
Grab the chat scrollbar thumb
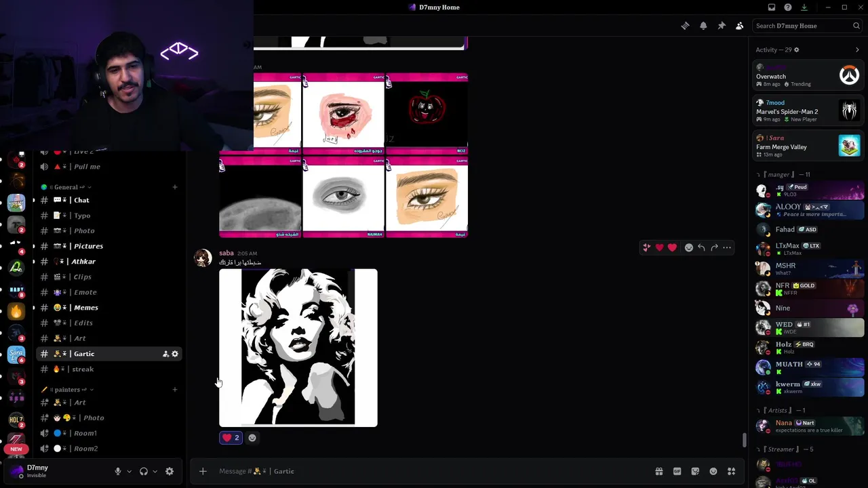(744, 441)
